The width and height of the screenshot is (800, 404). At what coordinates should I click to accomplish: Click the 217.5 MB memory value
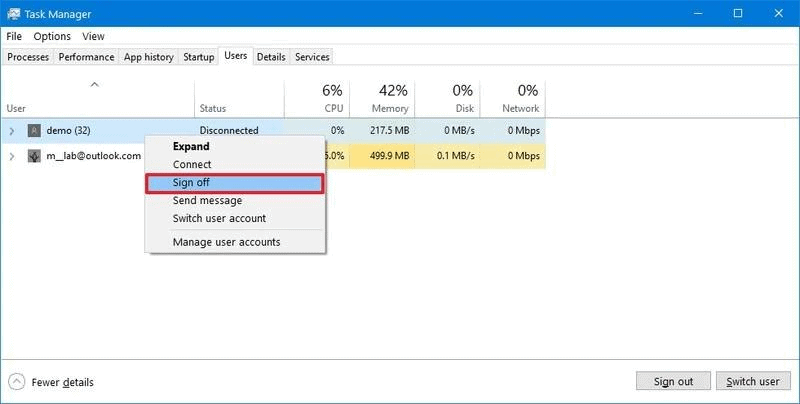[x=390, y=131]
